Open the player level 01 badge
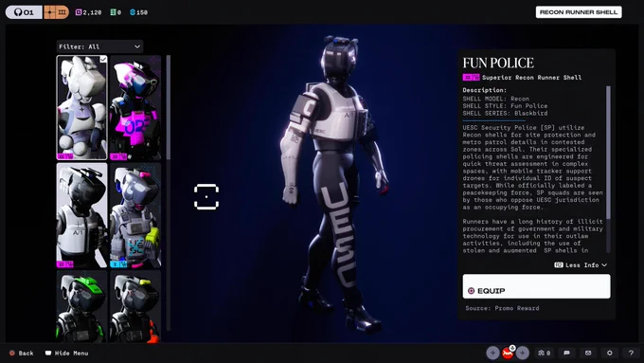The width and height of the screenshot is (644, 363). point(24,12)
